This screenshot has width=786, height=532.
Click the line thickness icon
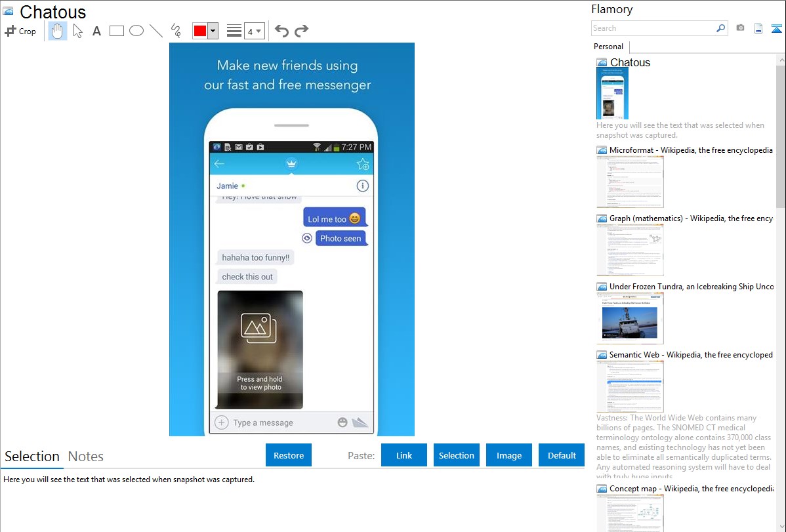coord(234,31)
